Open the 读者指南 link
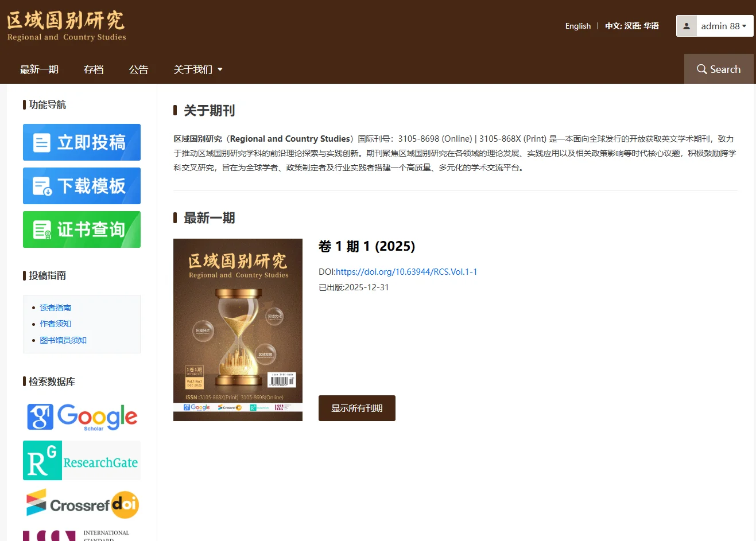The height and width of the screenshot is (541, 756). coord(55,308)
